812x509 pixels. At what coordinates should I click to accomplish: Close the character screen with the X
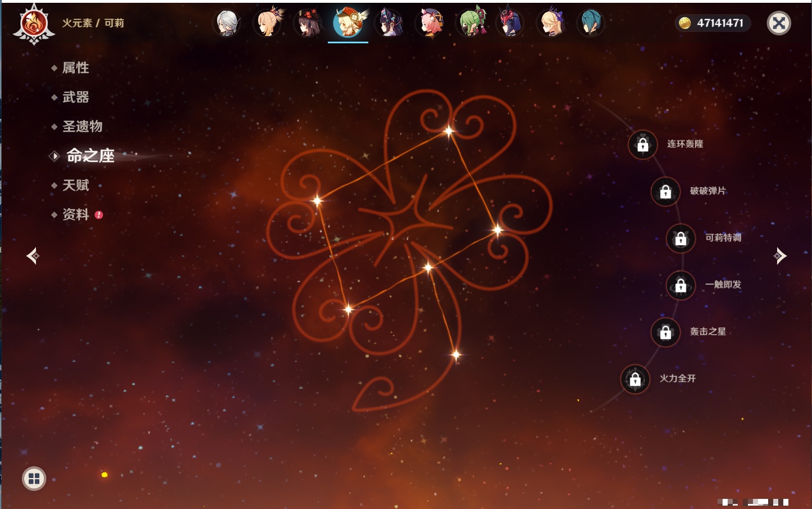point(779,23)
